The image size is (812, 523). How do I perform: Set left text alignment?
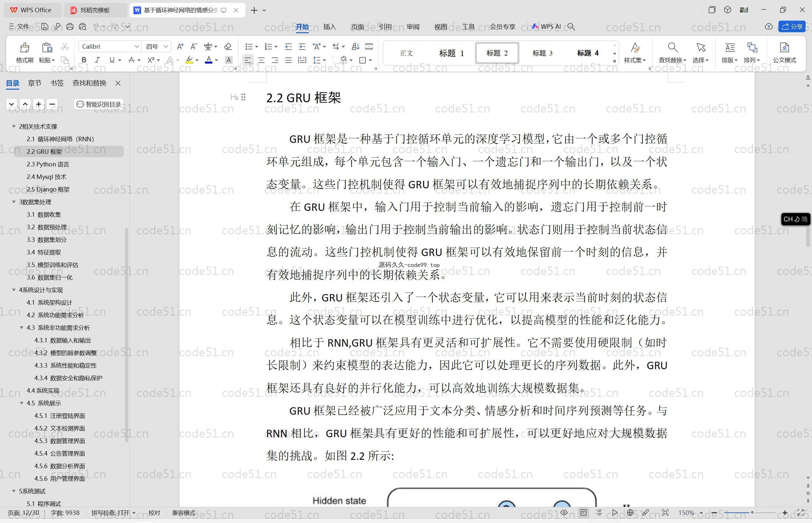click(248, 60)
